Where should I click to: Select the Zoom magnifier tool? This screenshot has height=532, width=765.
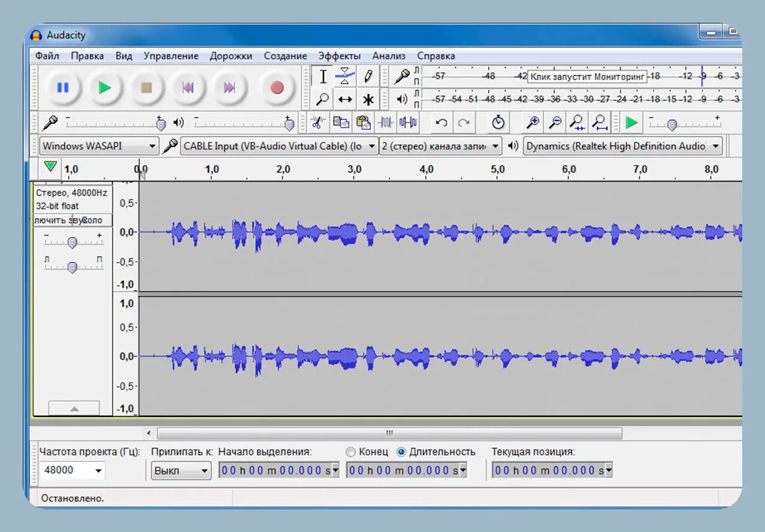322,99
